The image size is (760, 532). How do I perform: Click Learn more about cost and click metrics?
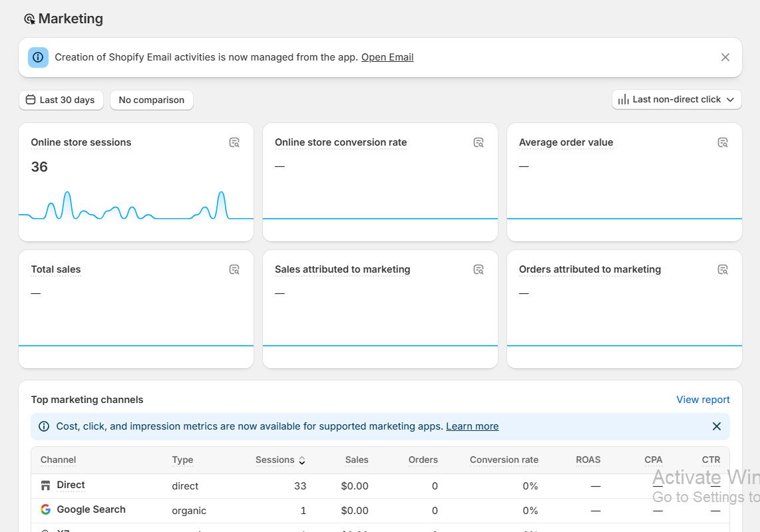pos(472,426)
